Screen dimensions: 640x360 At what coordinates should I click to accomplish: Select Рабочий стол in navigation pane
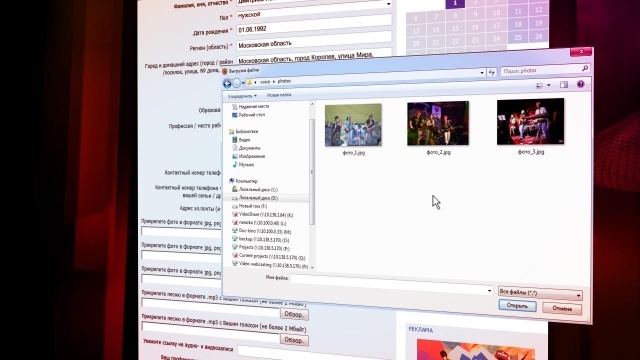(249, 115)
